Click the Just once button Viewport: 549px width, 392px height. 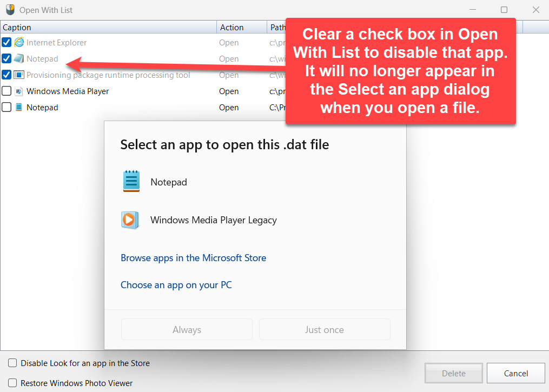click(x=325, y=329)
